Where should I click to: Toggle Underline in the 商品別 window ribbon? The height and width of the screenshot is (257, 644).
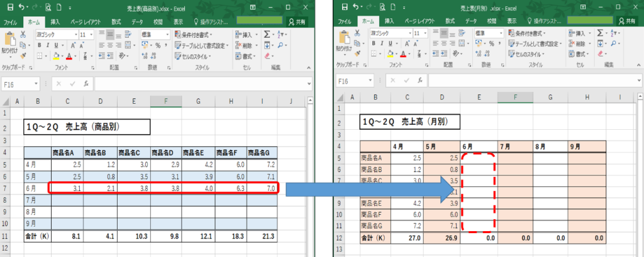[56, 45]
